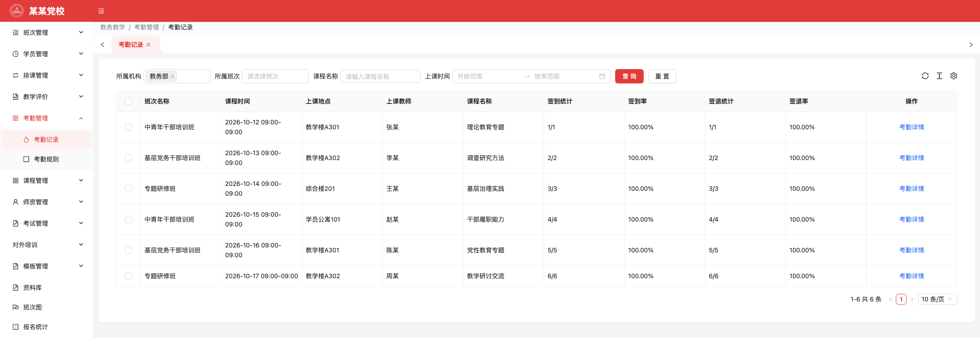The width and height of the screenshot is (980, 338).
Task: Open the calendar icon in 上课时间
Action: pyautogui.click(x=602, y=76)
